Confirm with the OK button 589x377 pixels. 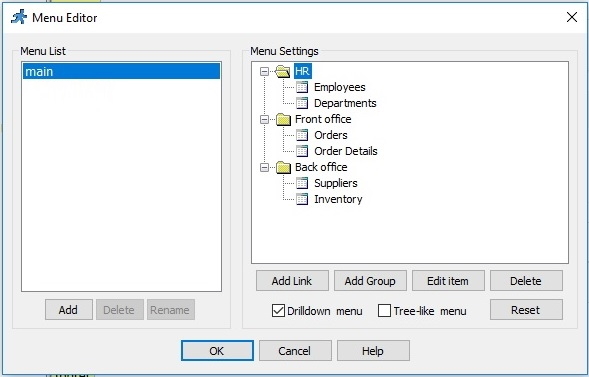217,351
